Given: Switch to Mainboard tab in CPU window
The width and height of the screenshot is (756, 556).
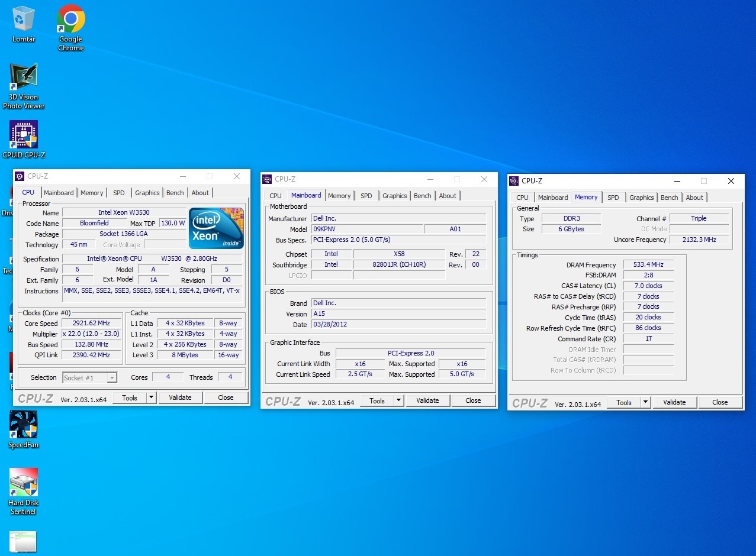Looking at the screenshot, I should (x=59, y=193).
